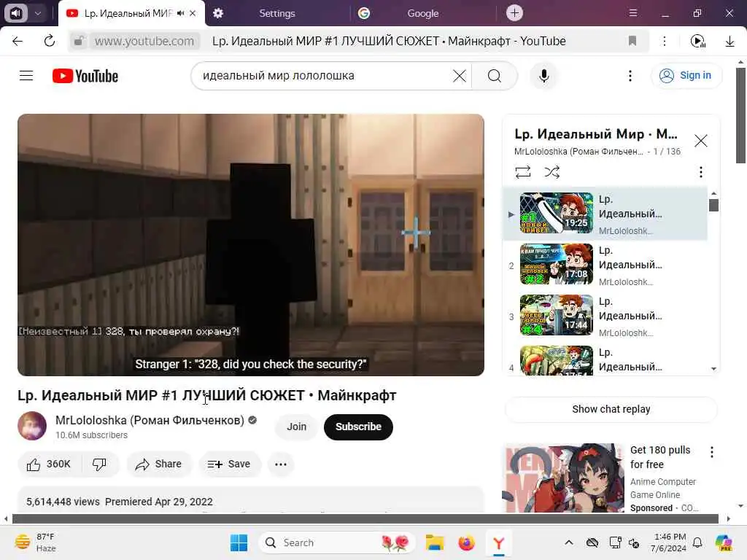Open MrLololoshka channel avatar
The image size is (747, 560).
(x=32, y=426)
